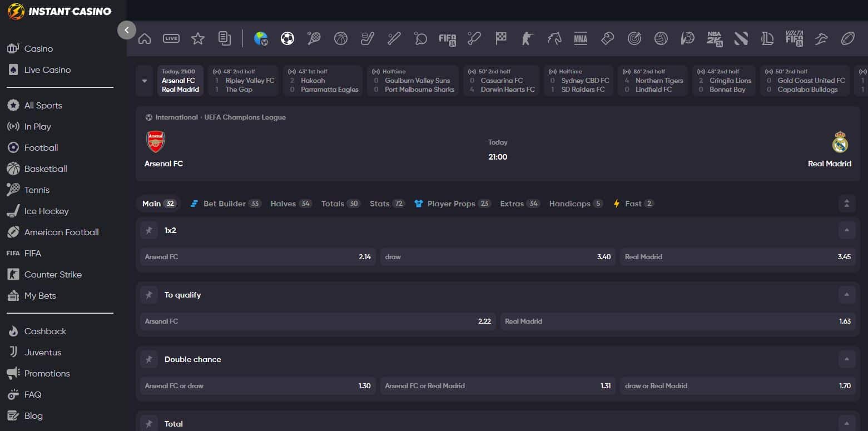Screen dimensions: 868x431
Task: Switch to the Player Props tab
Action: pyautogui.click(x=452, y=204)
